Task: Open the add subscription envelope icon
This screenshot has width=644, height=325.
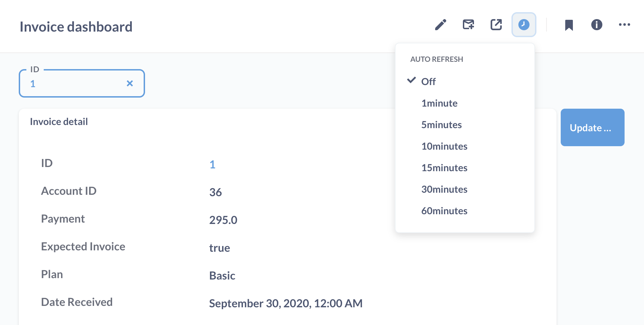Action: point(468,25)
